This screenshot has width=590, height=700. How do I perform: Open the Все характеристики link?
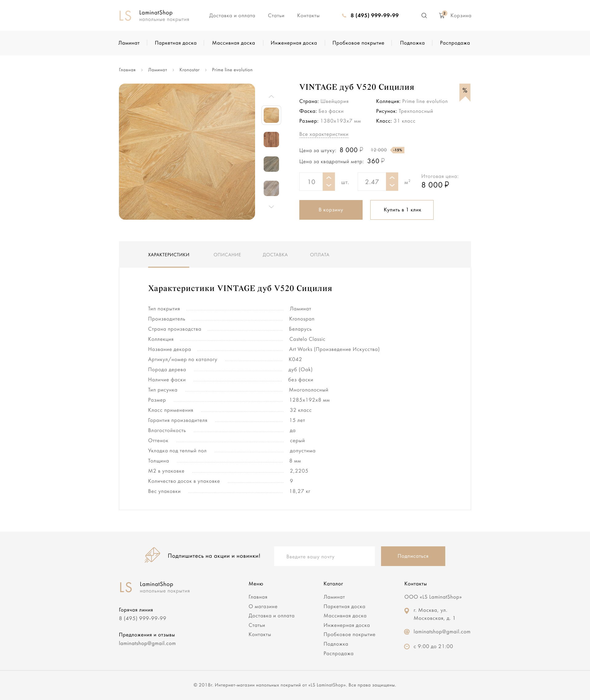(324, 134)
